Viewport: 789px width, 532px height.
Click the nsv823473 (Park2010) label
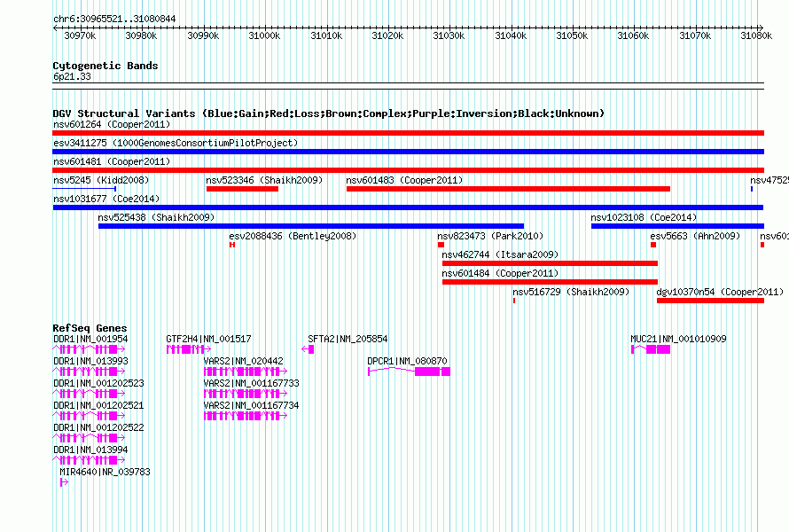(490, 236)
